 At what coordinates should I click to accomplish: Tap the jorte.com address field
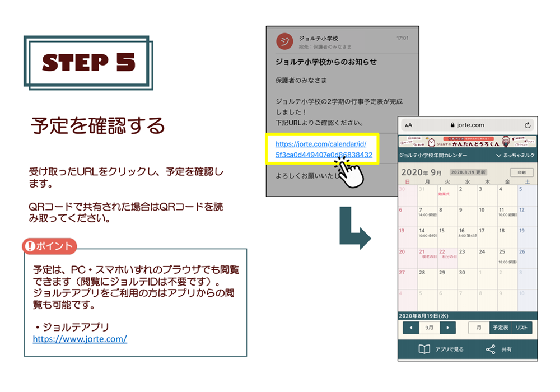[468, 125]
